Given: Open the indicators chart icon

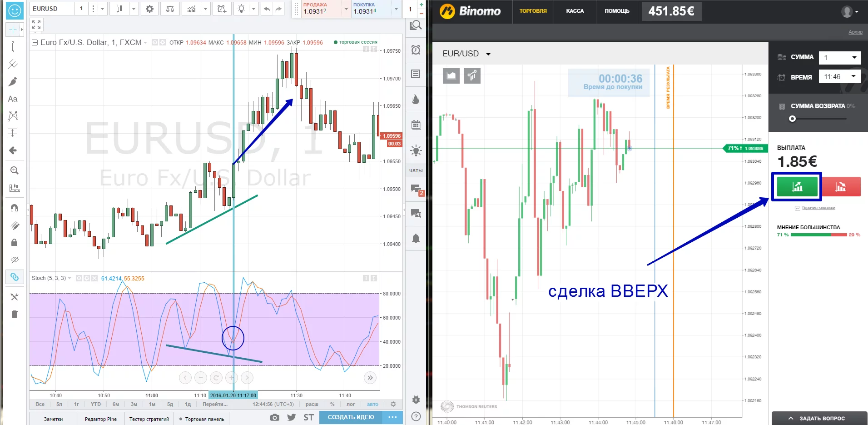Looking at the screenshot, I should click(192, 9).
